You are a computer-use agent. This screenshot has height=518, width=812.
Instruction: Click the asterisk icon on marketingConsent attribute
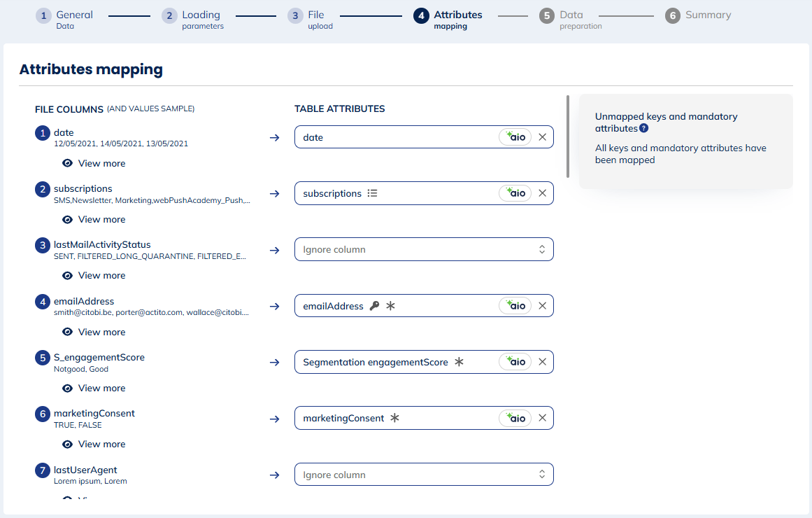(395, 417)
